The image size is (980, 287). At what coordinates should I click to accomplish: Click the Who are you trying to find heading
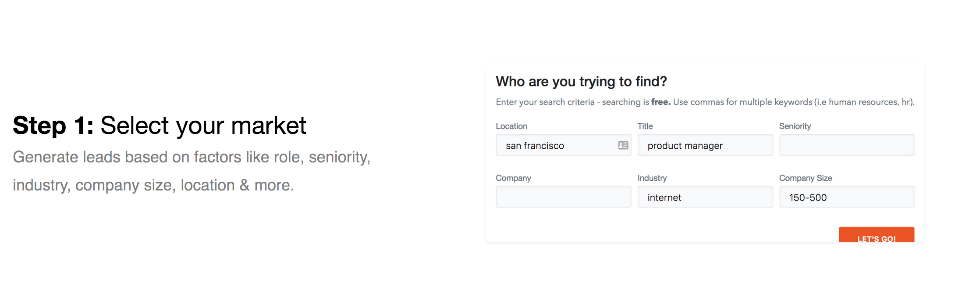point(581,82)
